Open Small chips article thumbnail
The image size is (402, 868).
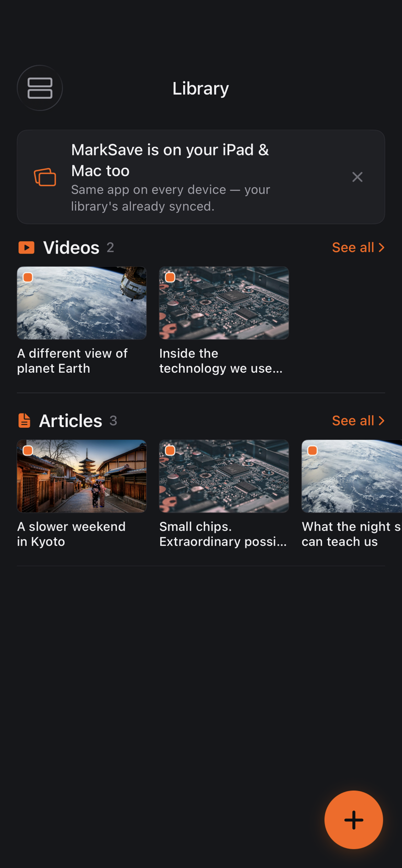(224, 476)
